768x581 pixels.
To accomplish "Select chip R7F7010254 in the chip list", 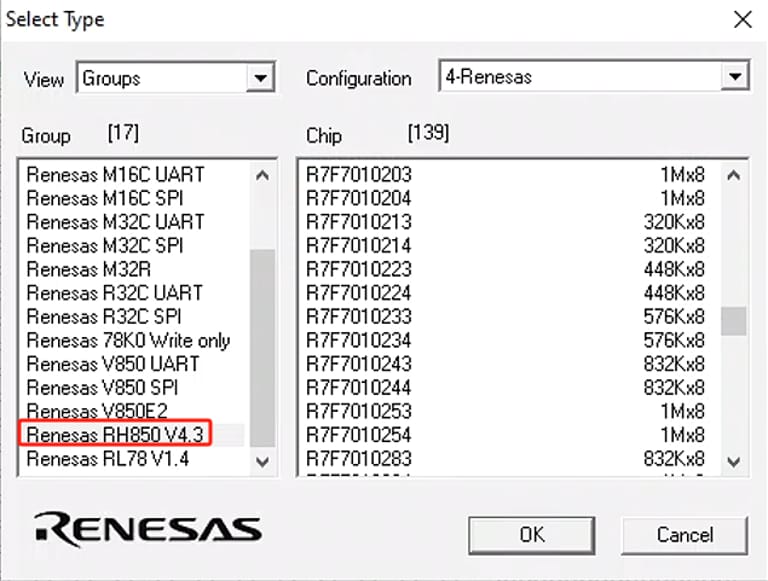I will click(x=359, y=435).
